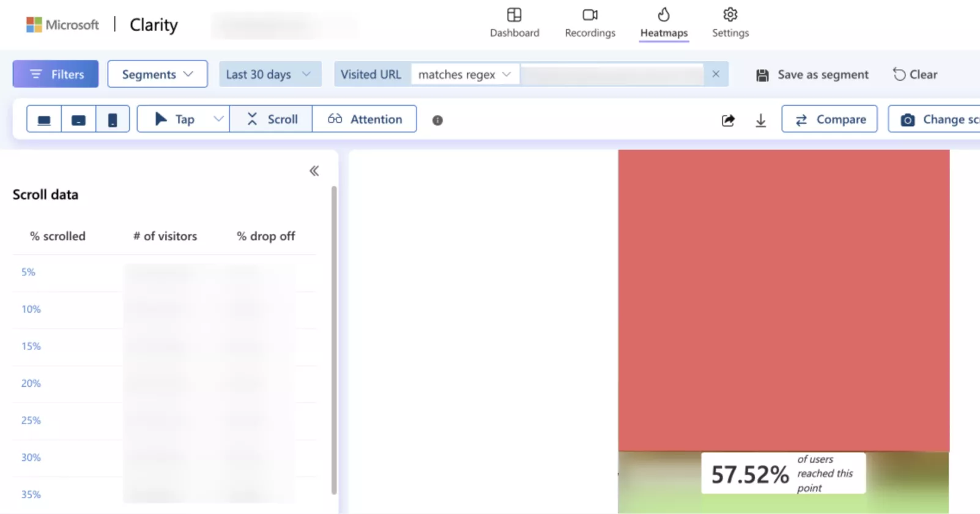
Task: Go to the Recordings section
Action: coord(590,23)
